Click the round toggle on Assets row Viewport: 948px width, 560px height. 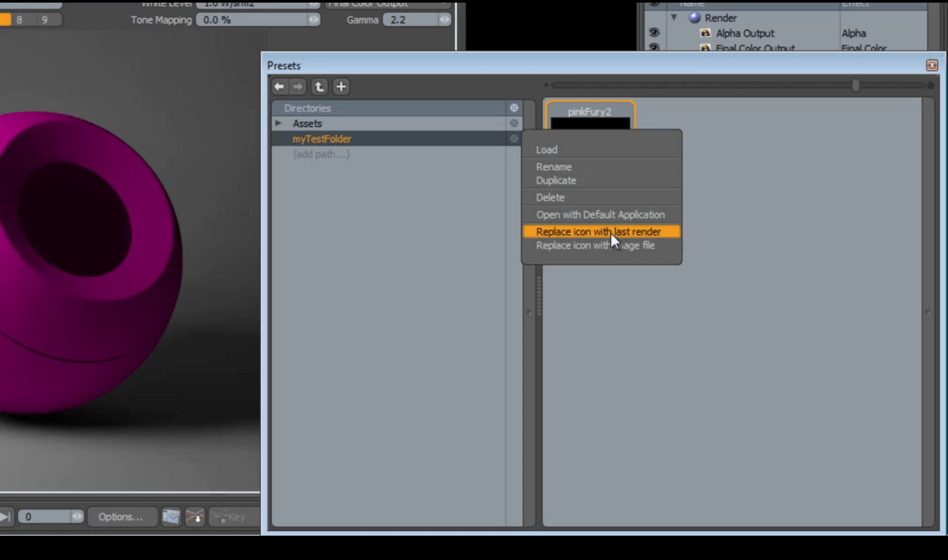tap(514, 123)
